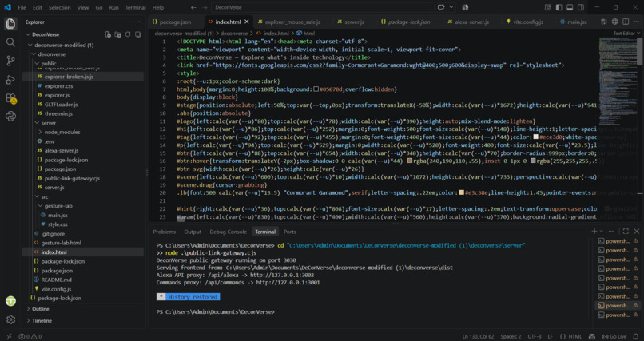This screenshot has width=644, height=341.
Task: Open the Extensions view in the activity bar
Action: pos(10,98)
